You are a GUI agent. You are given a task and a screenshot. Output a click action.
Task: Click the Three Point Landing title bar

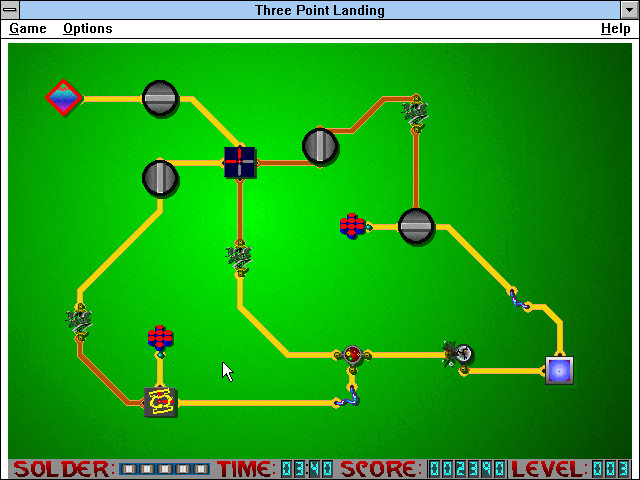click(320, 10)
